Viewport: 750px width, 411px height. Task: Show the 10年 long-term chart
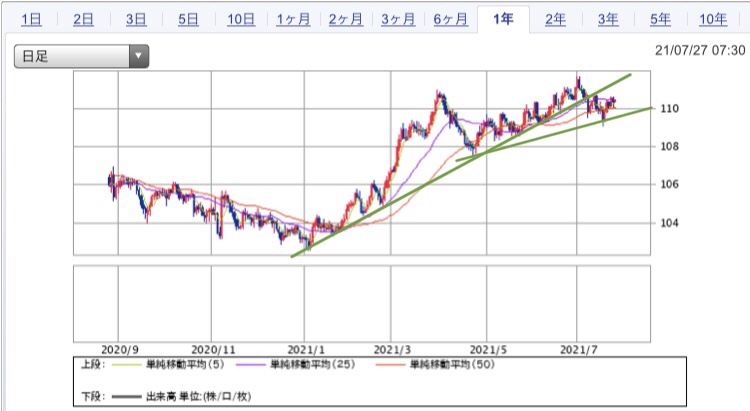tap(713, 19)
